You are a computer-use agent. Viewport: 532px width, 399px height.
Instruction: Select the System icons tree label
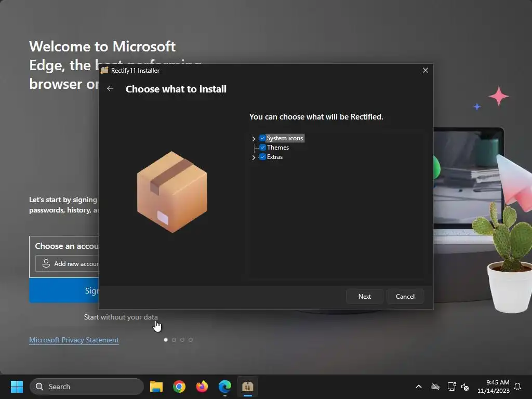coord(285,138)
